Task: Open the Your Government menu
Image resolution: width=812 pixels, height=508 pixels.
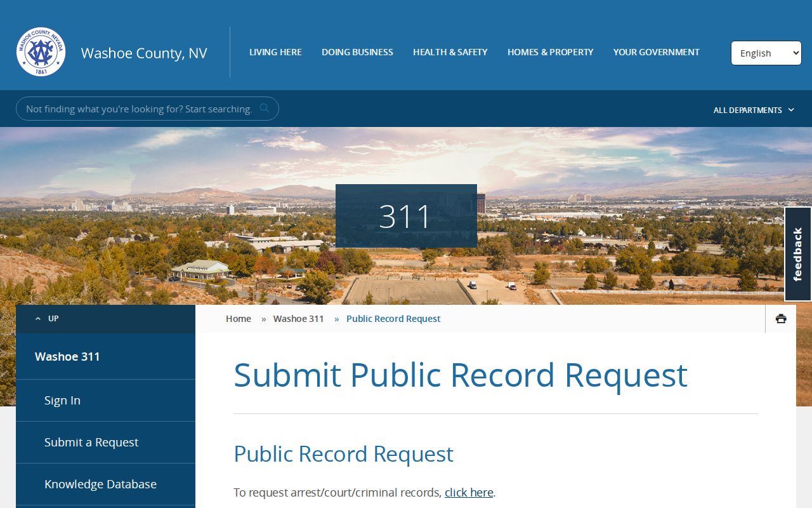Action: pyautogui.click(x=657, y=52)
